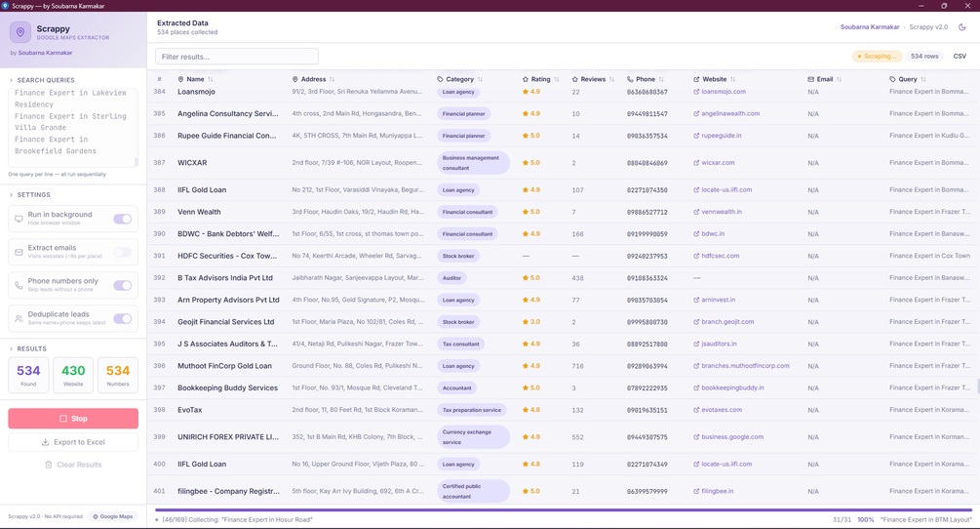Sort table by Rating column arrows
Image resolution: width=980 pixels, height=529 pixels.
click(556, 79)
